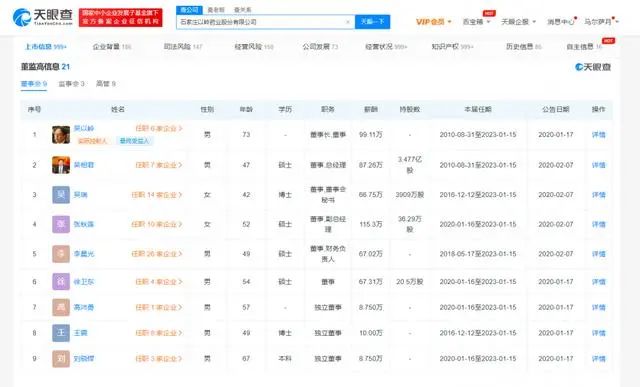Viewport: 640px width, 387px height.
Task: Open photo avatar of 吴以岭 in row 1
Action: pos(61,135)
